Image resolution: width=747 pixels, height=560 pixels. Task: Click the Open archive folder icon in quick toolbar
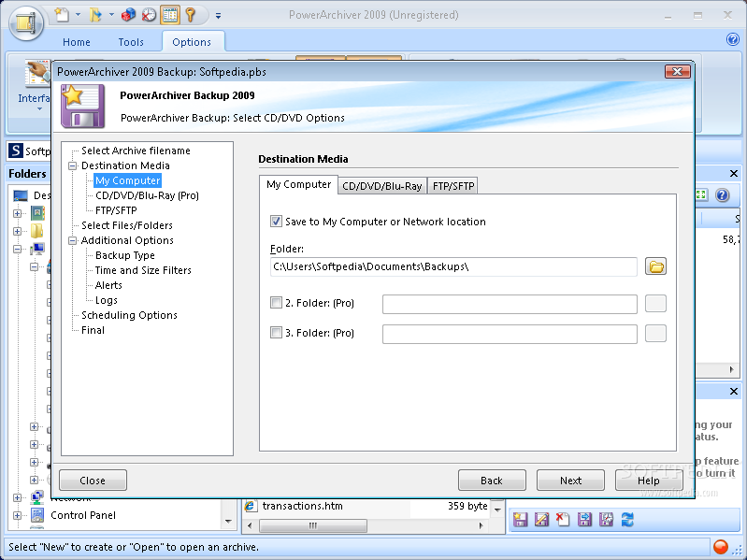(95, 15)
